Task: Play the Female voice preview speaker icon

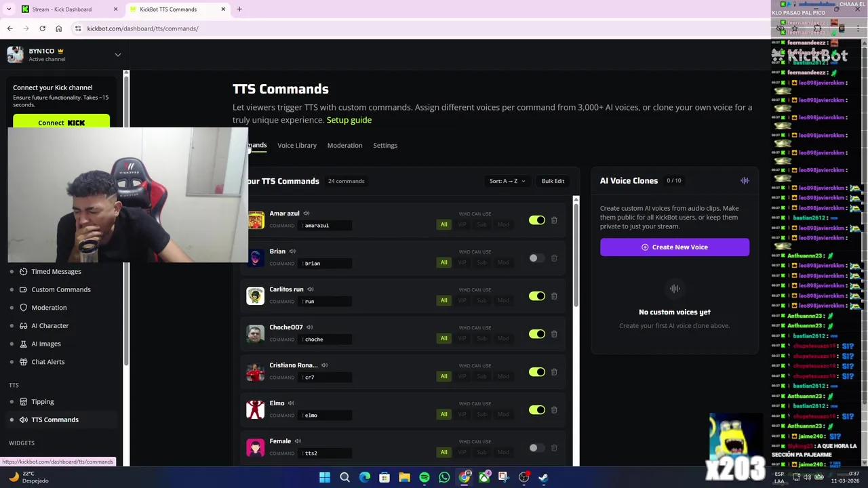Action: click(x=298, y=441)
